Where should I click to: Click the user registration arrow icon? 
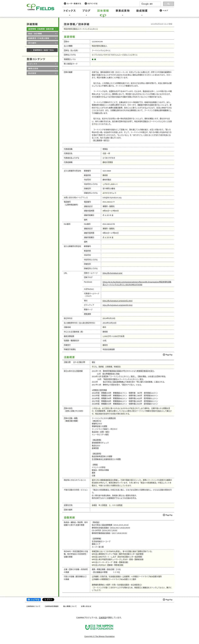click(x=65, y=4)
